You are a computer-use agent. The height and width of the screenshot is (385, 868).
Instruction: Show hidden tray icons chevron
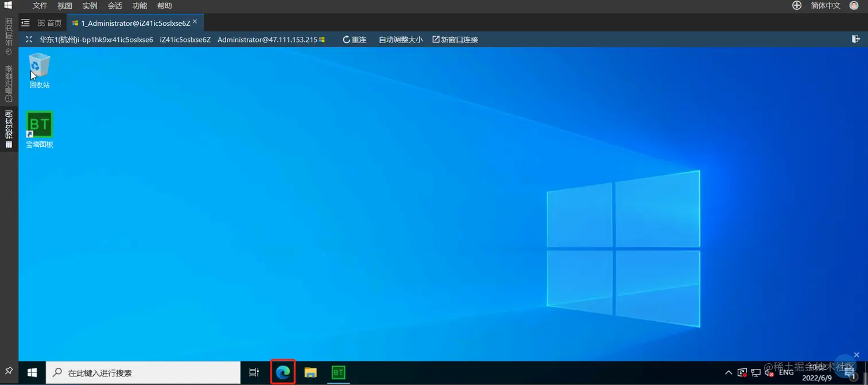[x=728, y=372]
